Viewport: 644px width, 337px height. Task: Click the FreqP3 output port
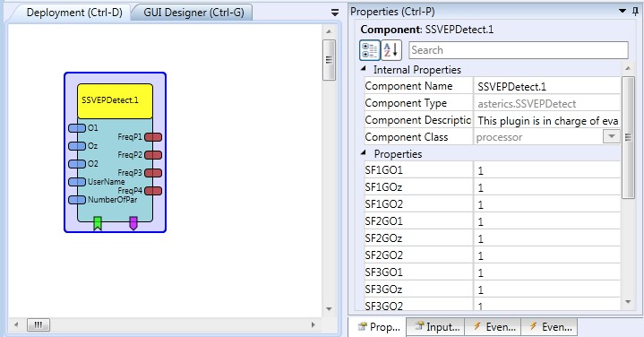tap(153, 173)
